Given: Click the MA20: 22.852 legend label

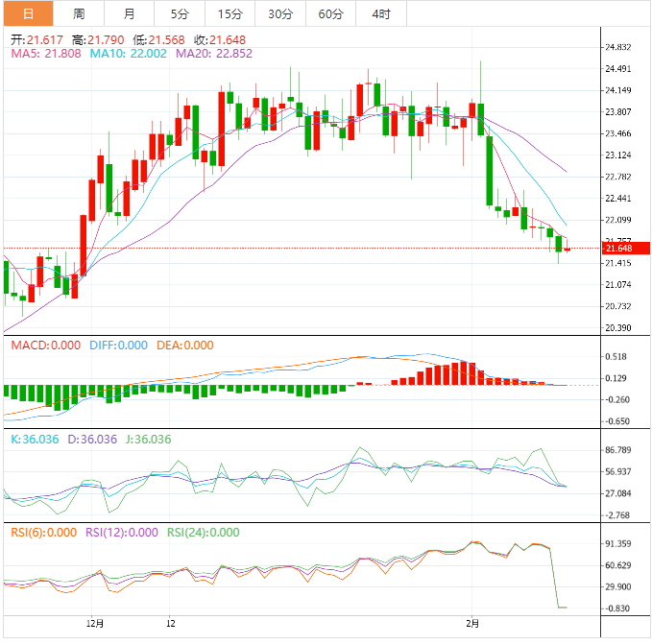Looking at the screenshot, I should (213, 55).
